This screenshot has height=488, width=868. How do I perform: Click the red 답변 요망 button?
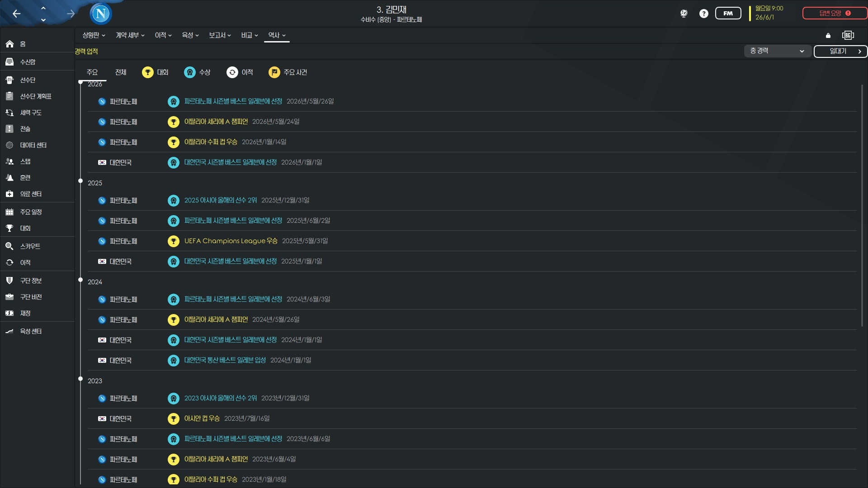click(835, 13)
